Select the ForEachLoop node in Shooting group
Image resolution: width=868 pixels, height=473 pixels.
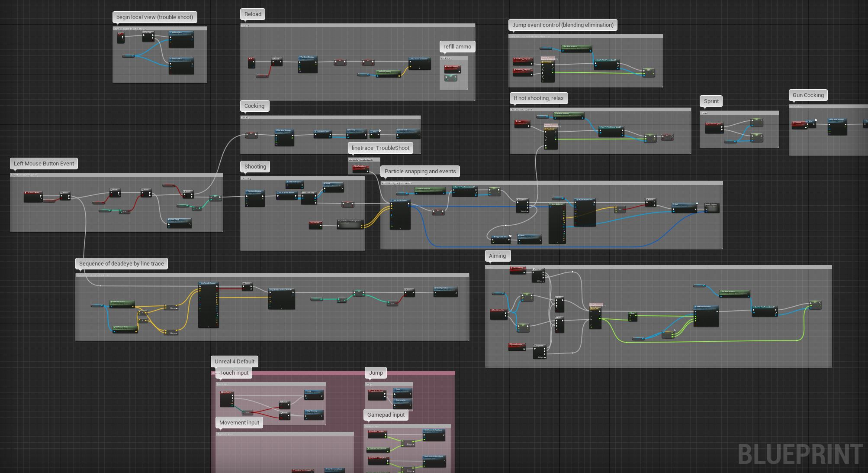click(309, 198)
